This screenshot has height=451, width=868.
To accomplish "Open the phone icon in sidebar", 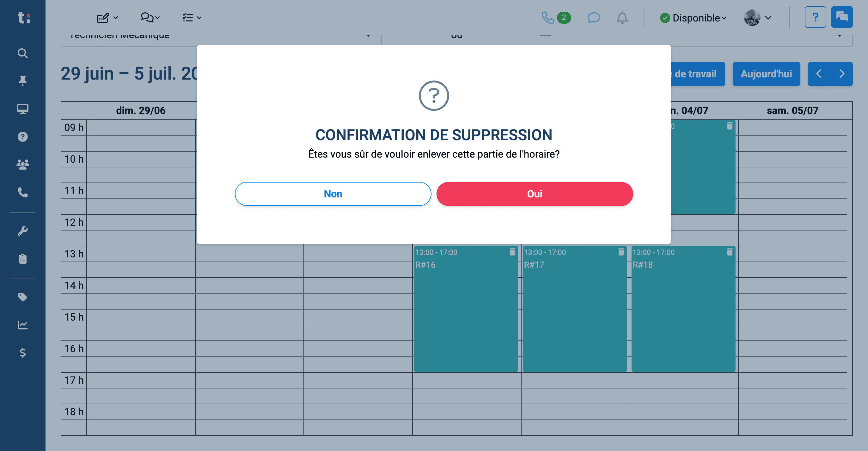I will tap(22, 192).
